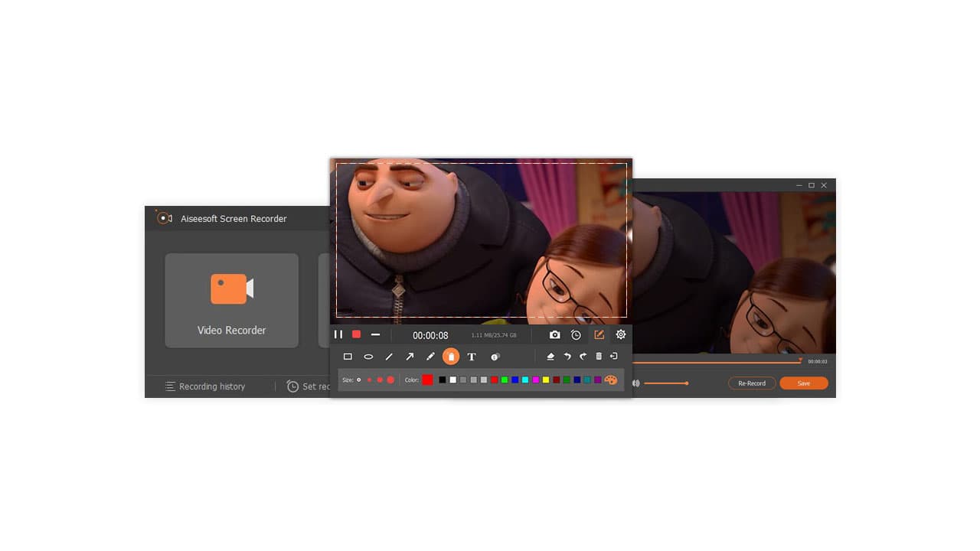980x551 pixels.
Task: Select the smallest brush size option
Action: (x=358, y=380)
